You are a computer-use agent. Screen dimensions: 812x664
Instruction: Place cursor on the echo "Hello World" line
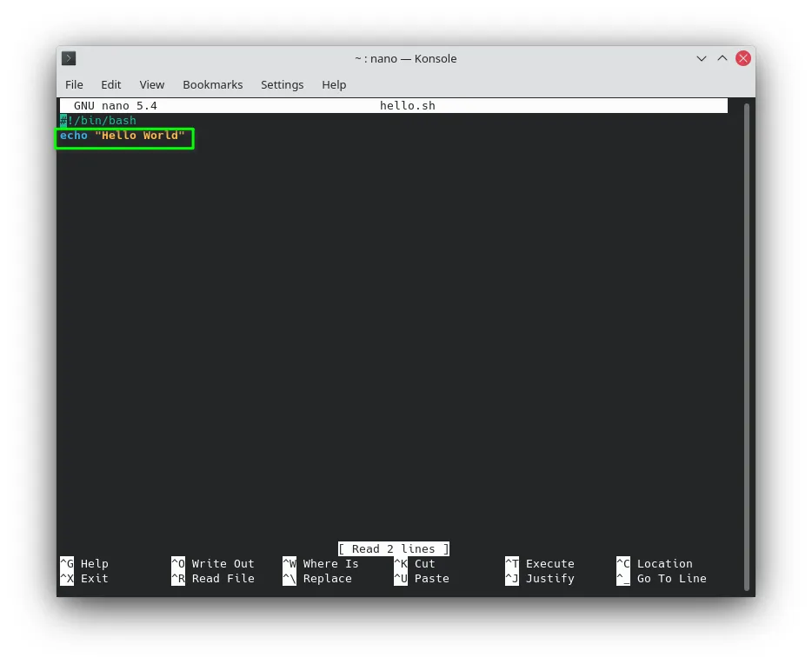click(123, 136)
